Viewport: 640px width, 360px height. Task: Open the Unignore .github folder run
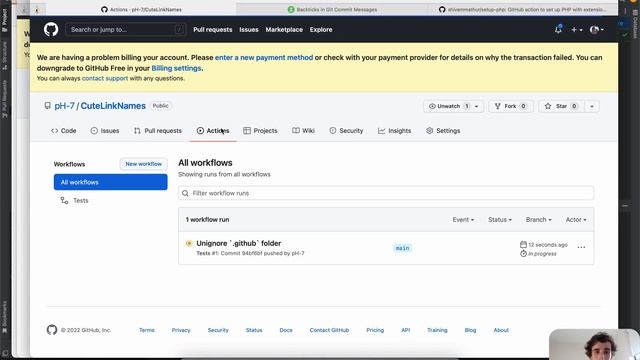(x=239, y=243)
